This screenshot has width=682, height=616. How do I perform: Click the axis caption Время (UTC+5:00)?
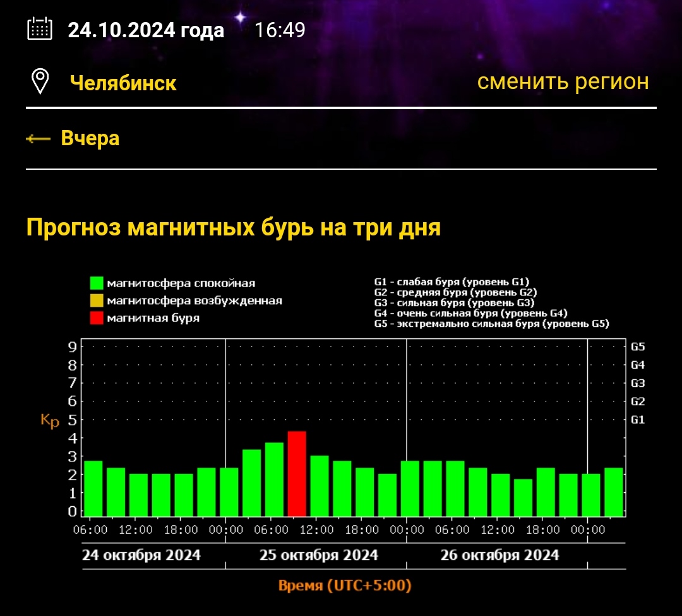[345, 585]
